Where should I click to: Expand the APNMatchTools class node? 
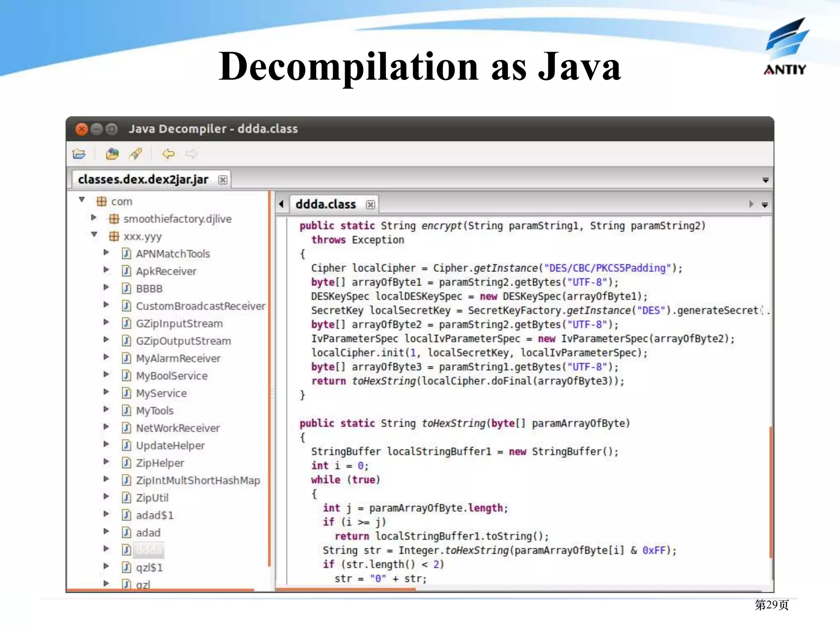pyautogui.click(x=106, y=252)
